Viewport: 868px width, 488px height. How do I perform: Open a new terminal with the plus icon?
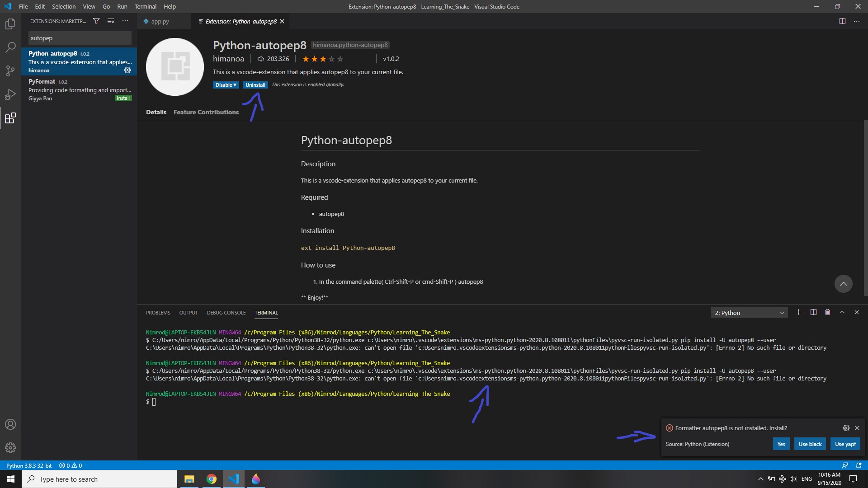(x=798, y=312)
